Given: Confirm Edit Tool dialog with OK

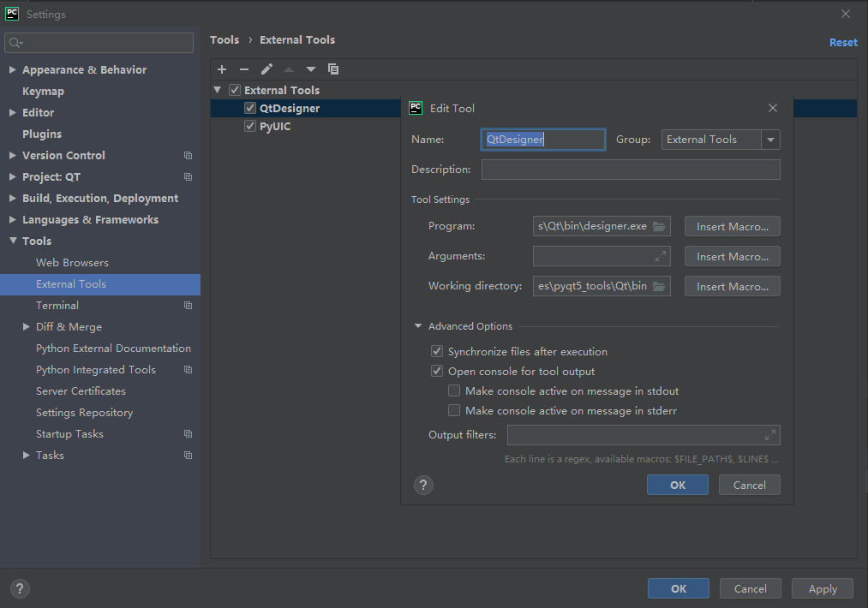Looking at the screenshot, I should pyautogui.click(x=678, y=486).
